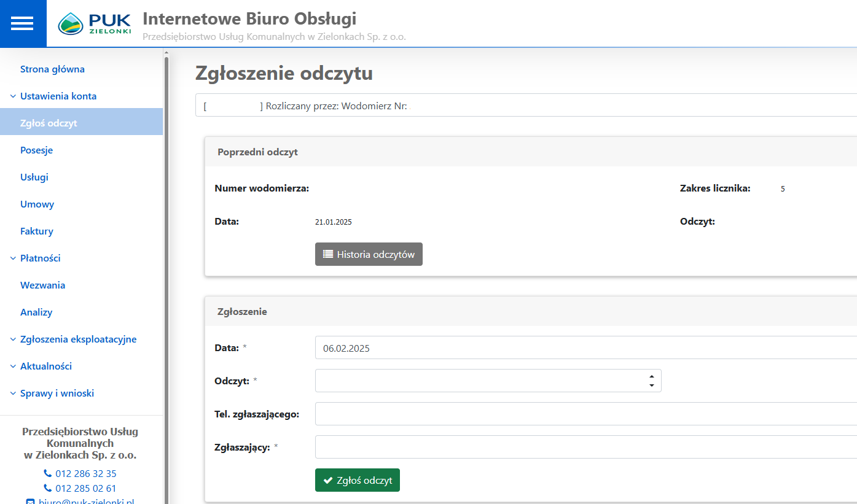Open the Wezwania page

click(x=42, y=285)
